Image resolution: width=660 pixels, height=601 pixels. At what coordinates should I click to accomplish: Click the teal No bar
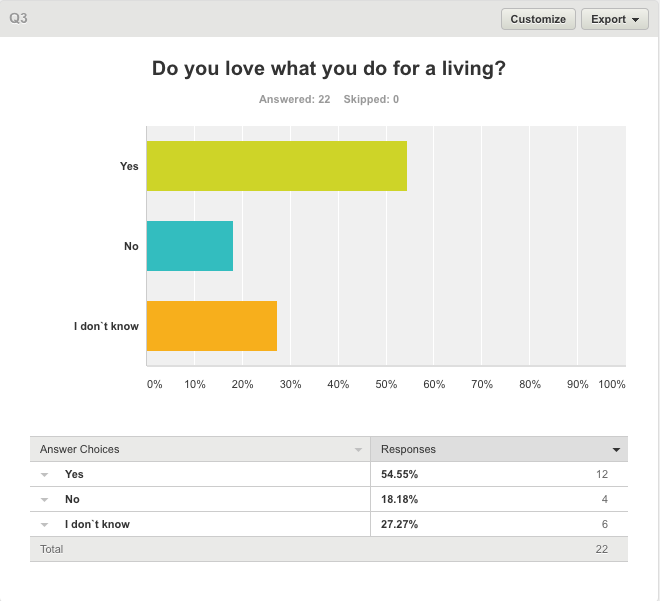[x=190, y=246]
